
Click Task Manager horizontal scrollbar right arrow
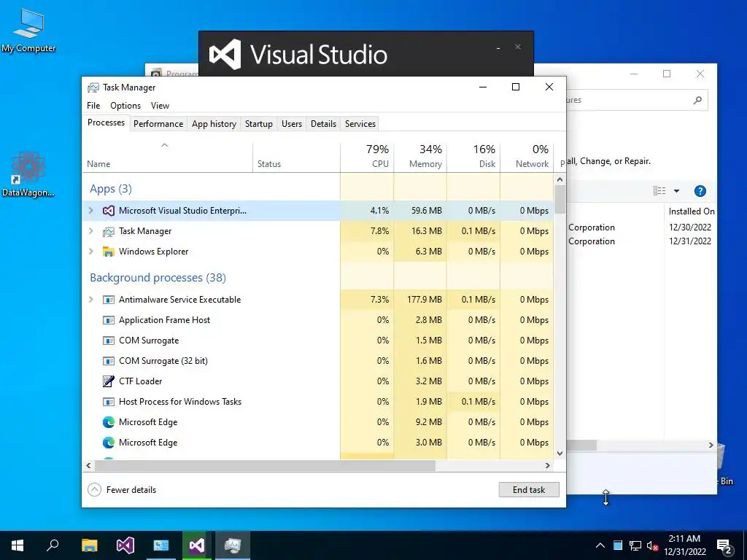548,465
